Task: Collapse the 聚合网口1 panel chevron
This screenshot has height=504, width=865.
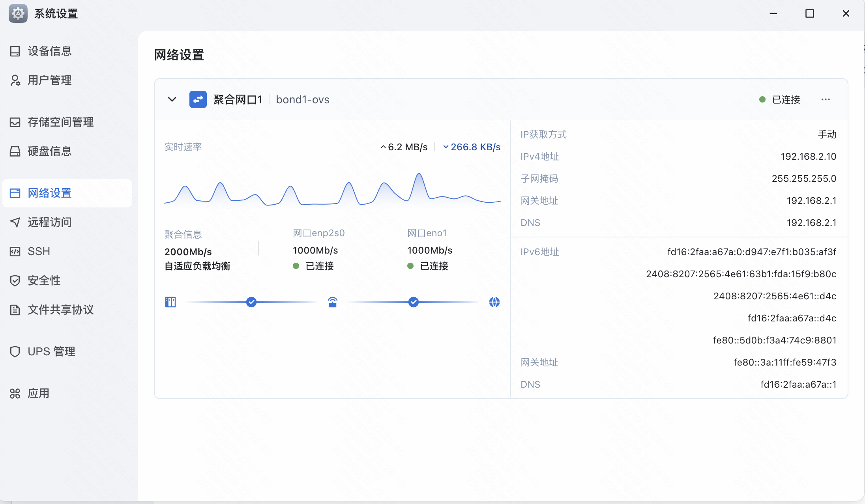Action: [x=172, y=99]
